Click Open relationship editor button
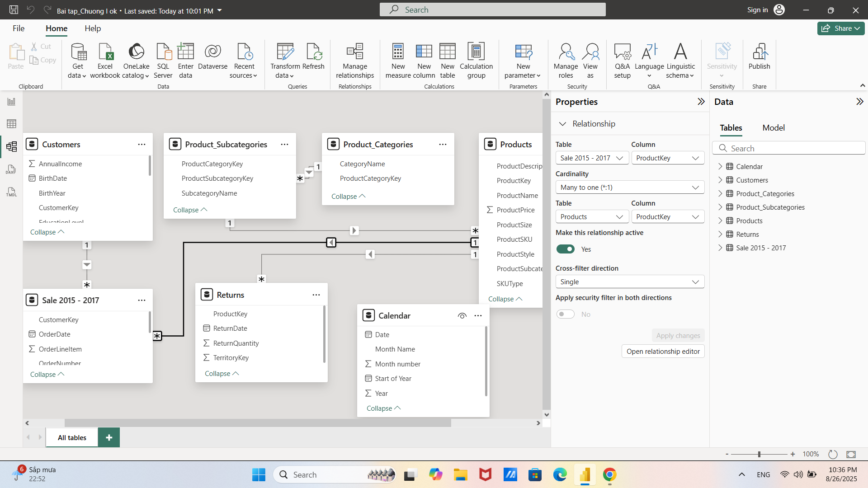Viewport: 868px width, 488px height. point(663,352)
